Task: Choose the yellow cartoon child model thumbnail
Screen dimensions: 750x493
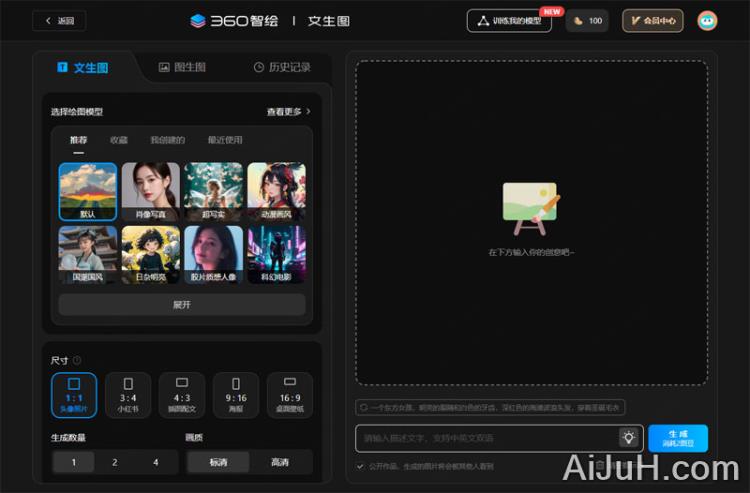Action: click(151, 254)
